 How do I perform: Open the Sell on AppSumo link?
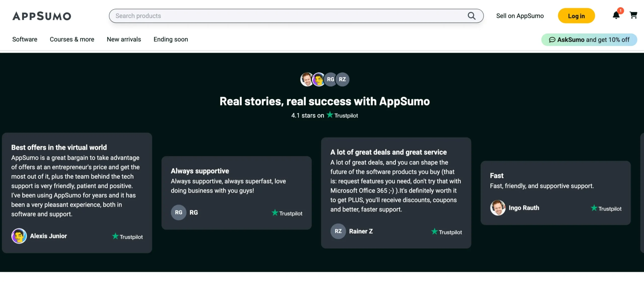(519, 16)
